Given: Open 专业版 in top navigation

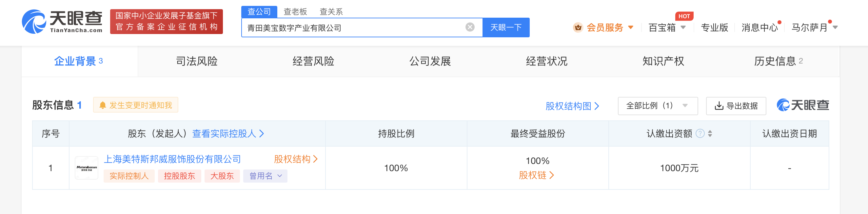Looking at the screenshot, I should click(714, 27).
